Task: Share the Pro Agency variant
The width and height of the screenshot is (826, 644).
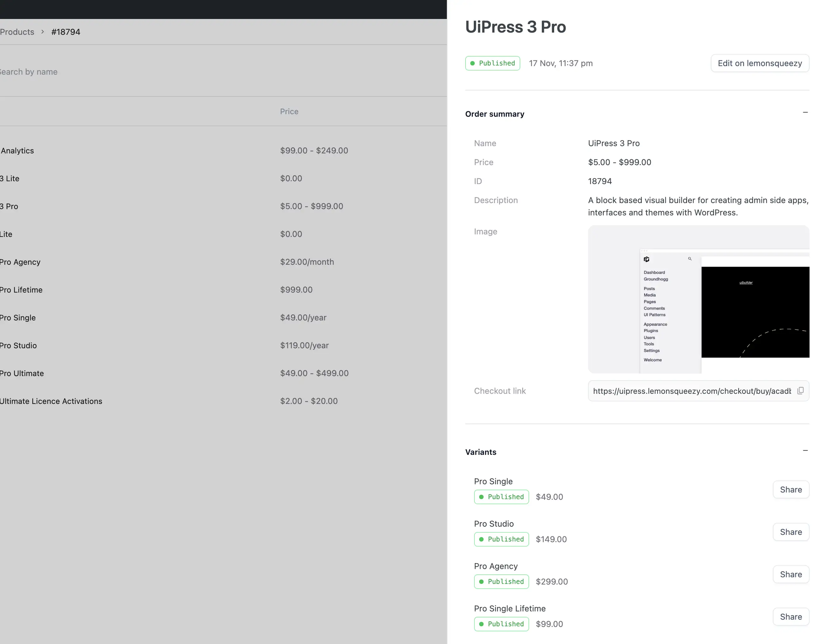Action: 791,574
